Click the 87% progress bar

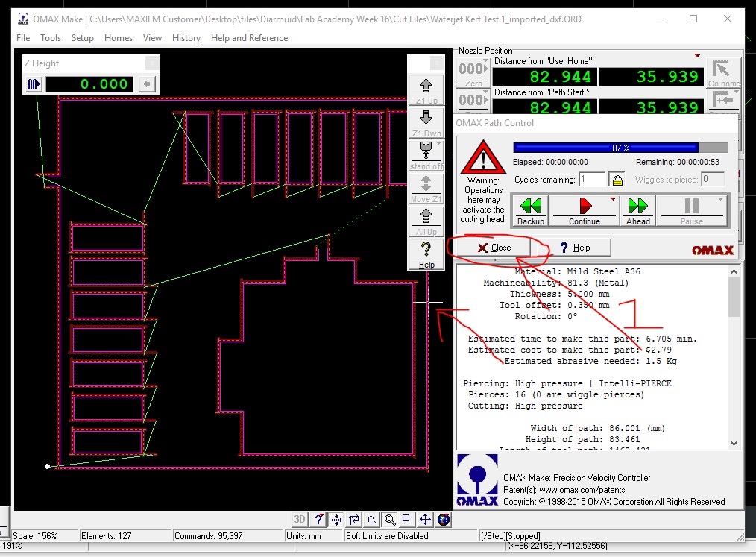620,148
